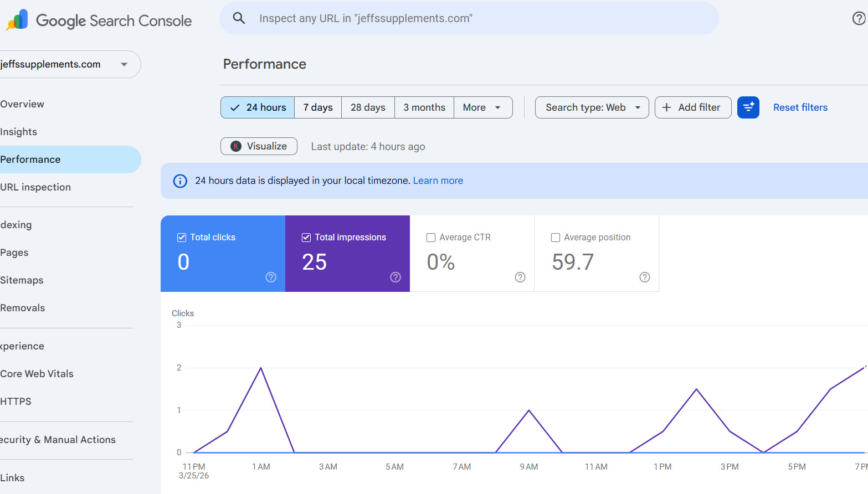Enable Average position checkbox
The image size is (868, 494).
click(x=555, y=238)
